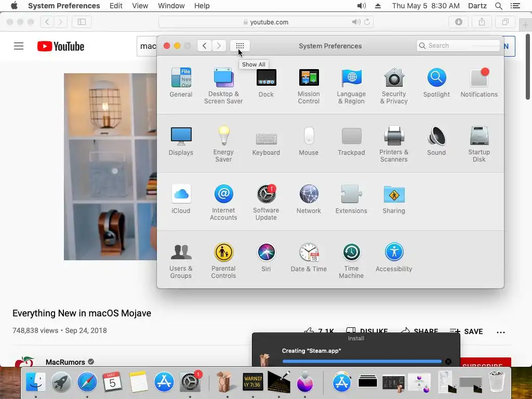Open the MacRumors channel name
This screenshot has width=532, height=399.
pos(65,362)
